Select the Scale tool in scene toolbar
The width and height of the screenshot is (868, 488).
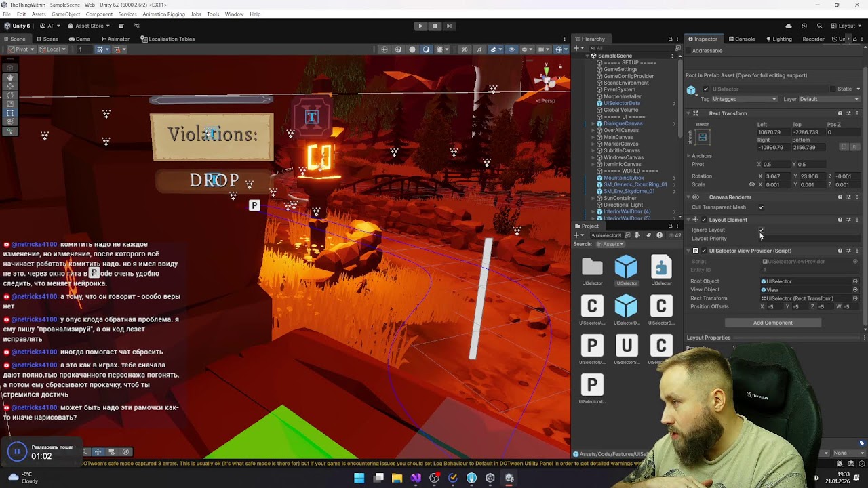coord(10,104)
